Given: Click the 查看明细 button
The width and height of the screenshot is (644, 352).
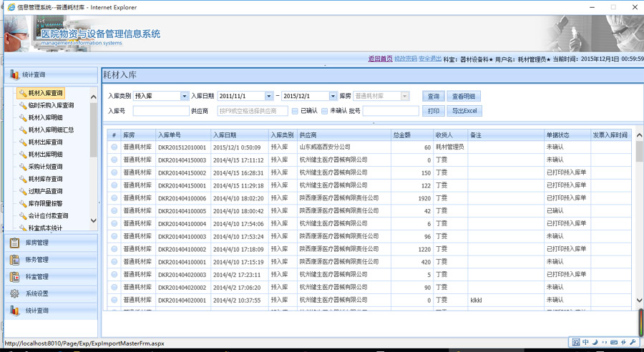Looking at the screenshot, I should pyautogui.click(x=463, y=96).
